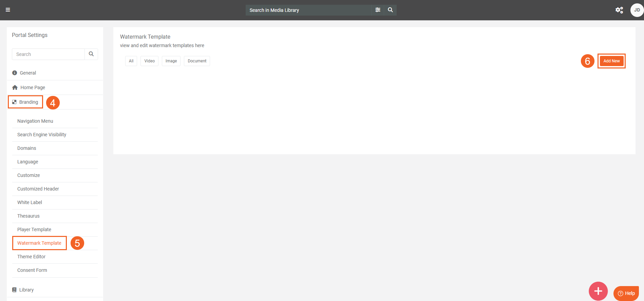Expand the General settings section

(28, 73)
